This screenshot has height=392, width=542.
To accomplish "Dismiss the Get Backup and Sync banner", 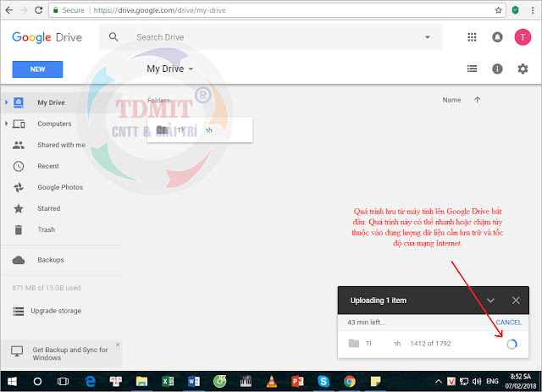I will [x=118, y=345].
